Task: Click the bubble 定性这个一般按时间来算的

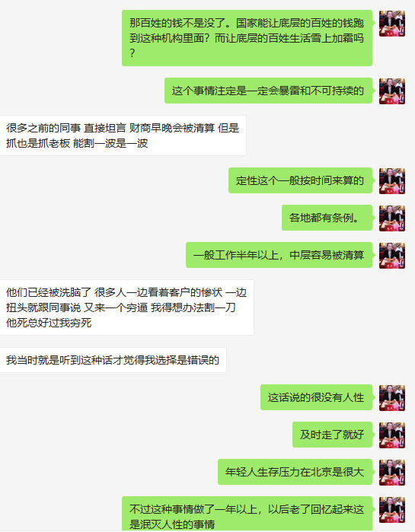Action: (x=300, y=180)
